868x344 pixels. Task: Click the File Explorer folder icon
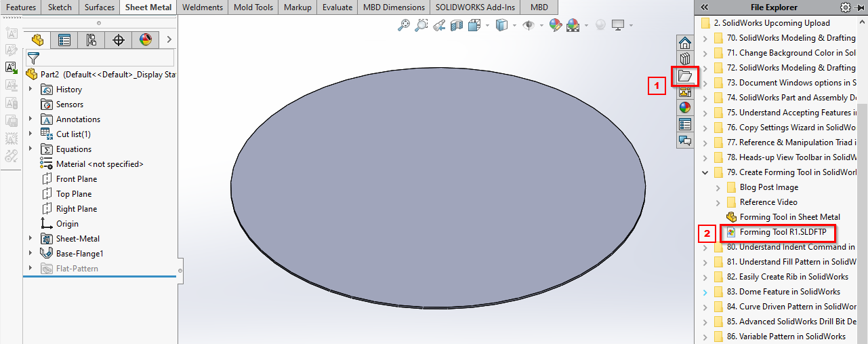click(685, 75)
